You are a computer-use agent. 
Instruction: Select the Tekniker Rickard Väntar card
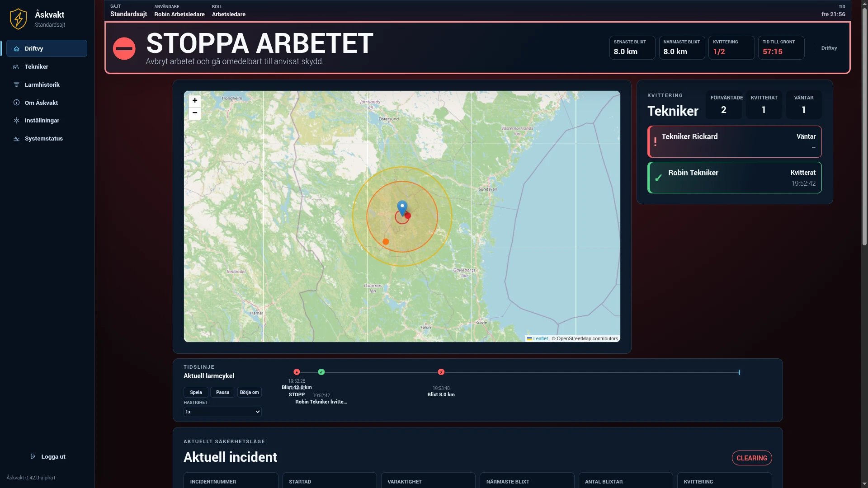click(x=734, y=141)
